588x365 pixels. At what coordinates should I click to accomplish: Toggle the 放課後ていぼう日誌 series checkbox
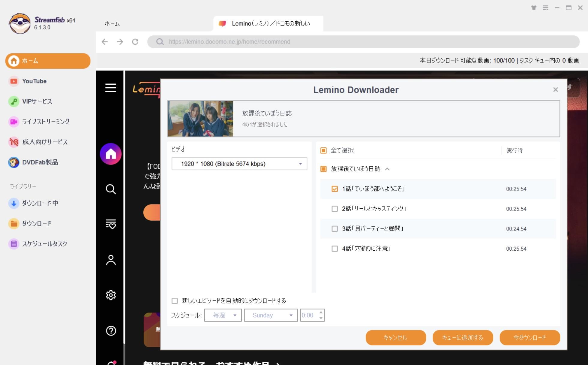[x=323, y=169]
